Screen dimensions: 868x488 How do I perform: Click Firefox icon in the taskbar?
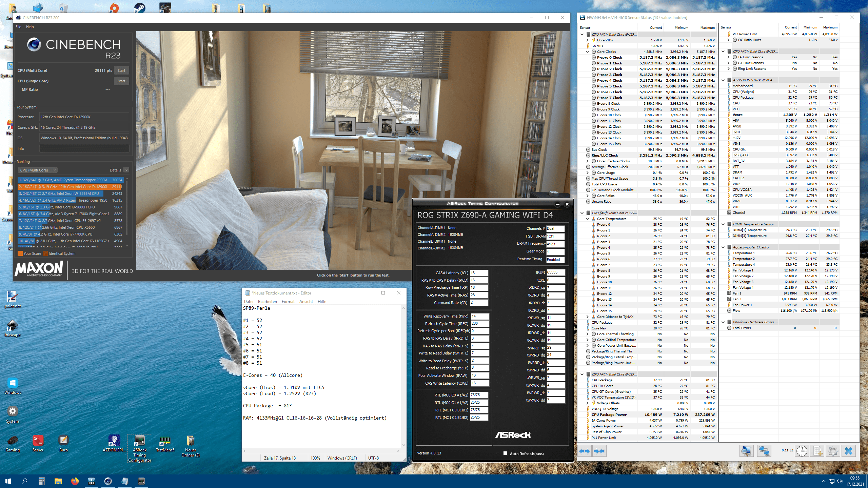[75, 481]
